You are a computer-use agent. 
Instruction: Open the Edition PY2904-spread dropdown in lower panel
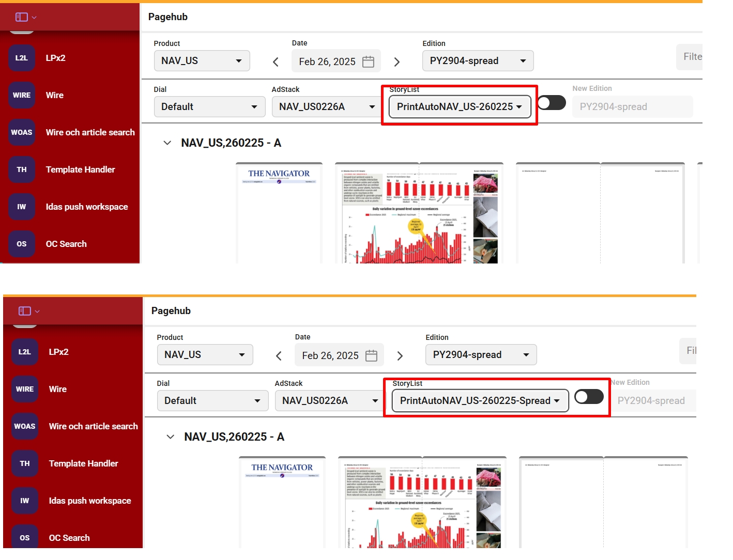[481, 355]
